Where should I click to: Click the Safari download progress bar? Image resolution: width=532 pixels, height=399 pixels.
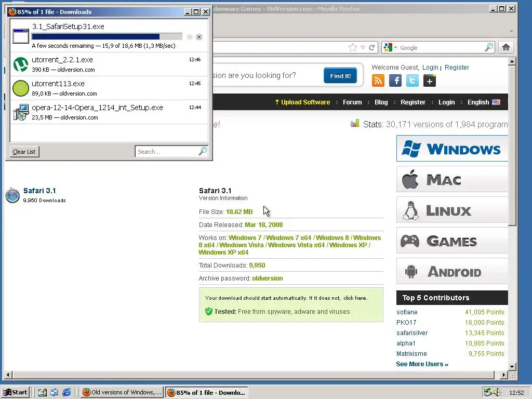pyautogui.click(x=107, y=37)
